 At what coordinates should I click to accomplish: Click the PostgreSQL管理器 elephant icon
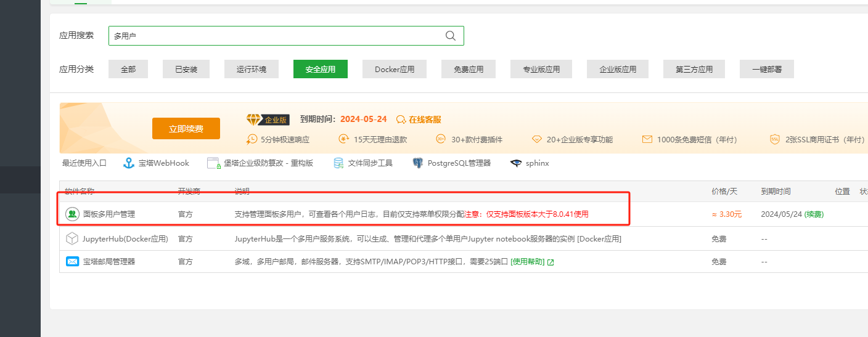(418, 163)
